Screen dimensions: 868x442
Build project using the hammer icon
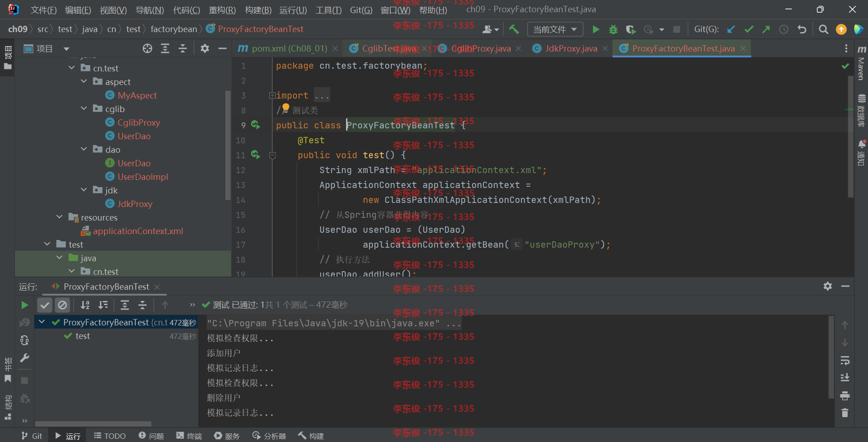pos(514,29)
